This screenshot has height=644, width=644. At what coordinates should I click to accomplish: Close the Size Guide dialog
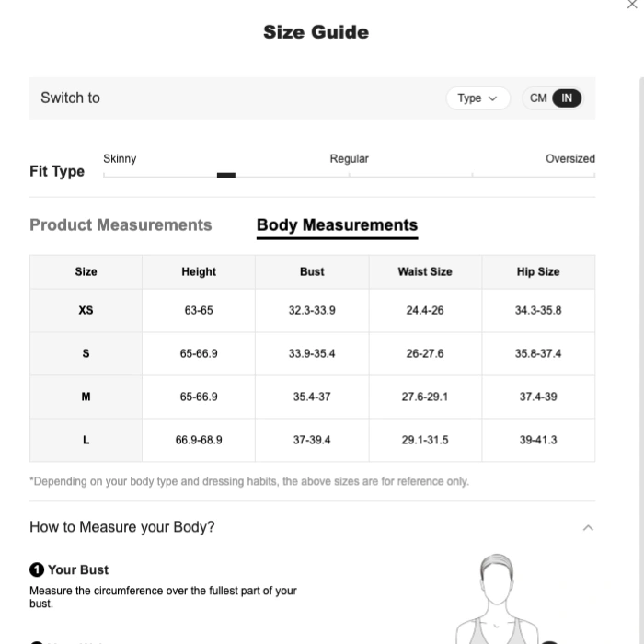pos(632,5)
